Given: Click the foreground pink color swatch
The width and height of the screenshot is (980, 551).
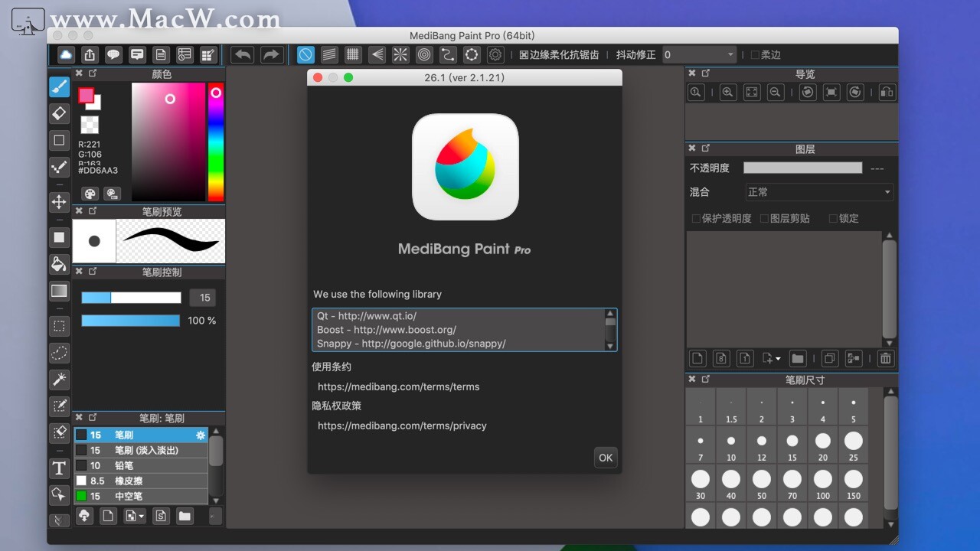Looking at the screenshot, I should [x=87, y=96].
